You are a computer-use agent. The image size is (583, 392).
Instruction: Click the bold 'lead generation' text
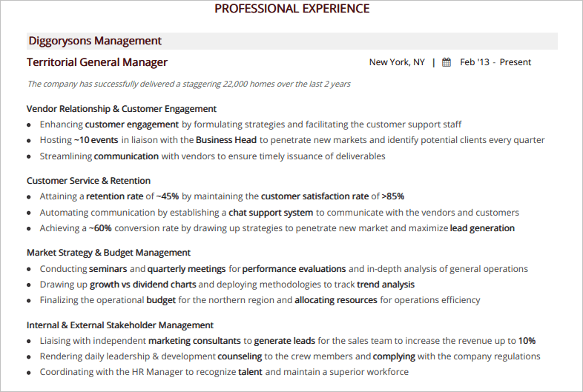click(x=482, y=228)
